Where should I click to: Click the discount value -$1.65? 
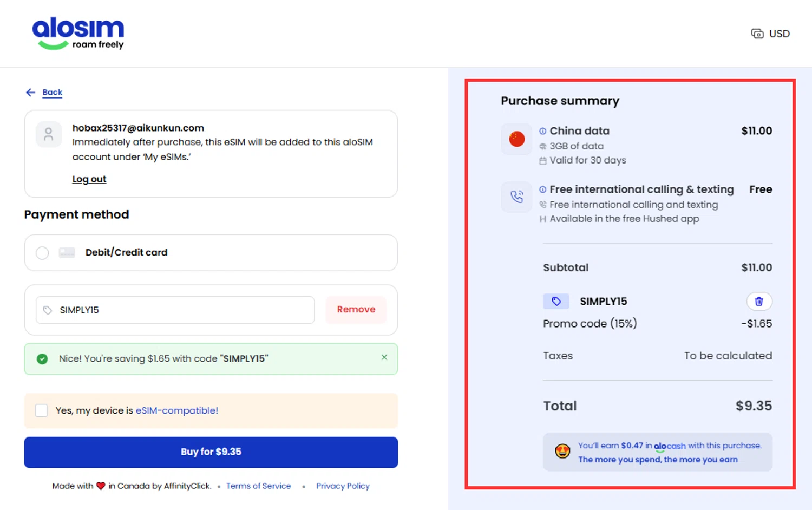click(757, 324)
